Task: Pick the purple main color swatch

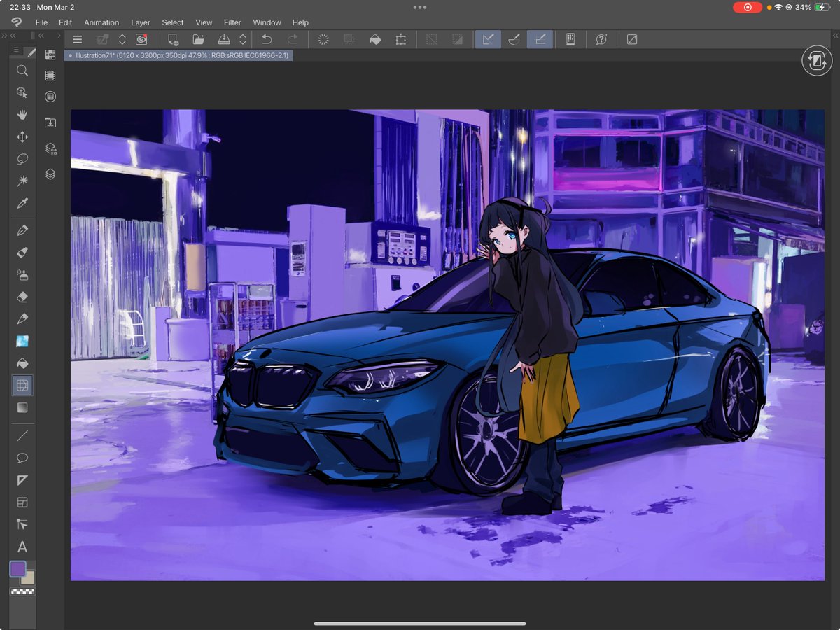Action: pos(17,568)
